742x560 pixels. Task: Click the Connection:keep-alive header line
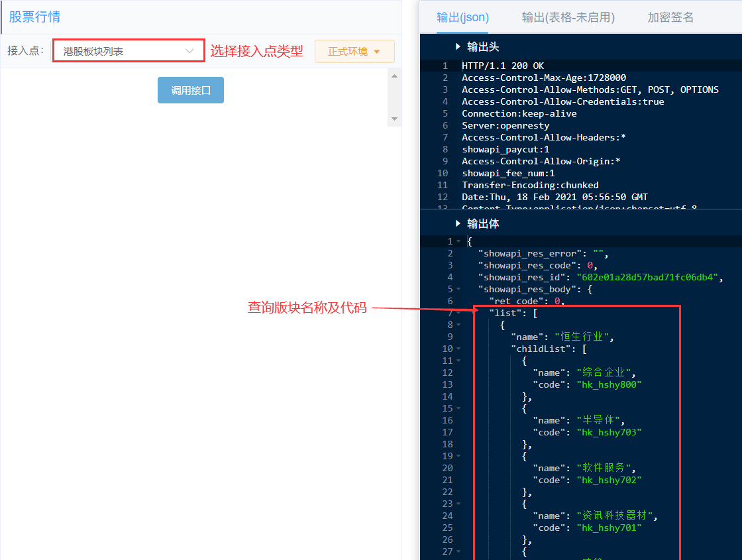coord(519,113)
